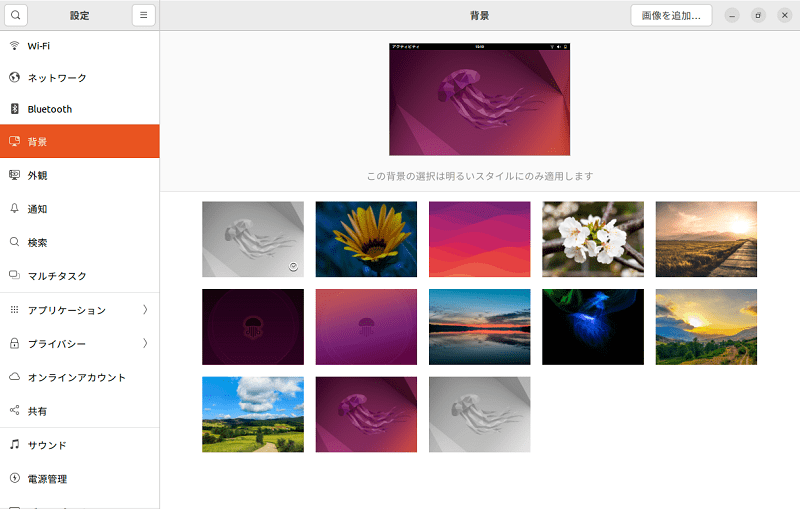Choose the golden sunset mountain valley wallpaper
The height and width of the screenshot is (509, 800).
coord(706,327)
